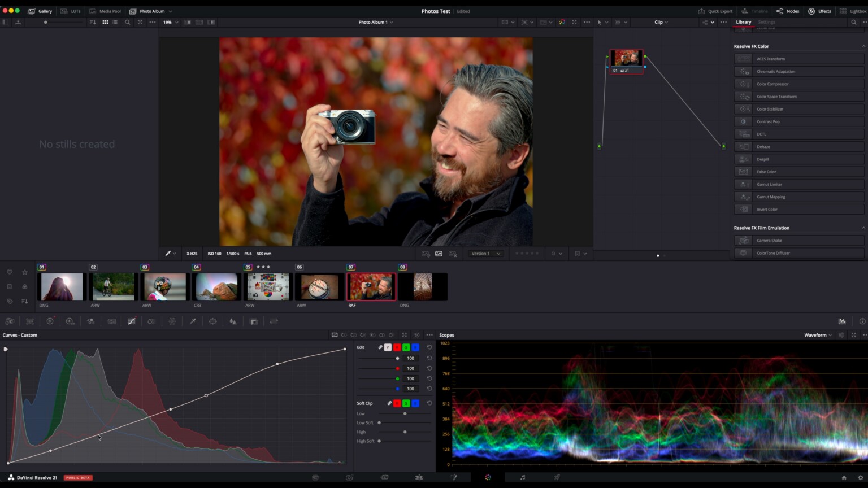Open the Lightbox view
Viewport: 868px width, 488px height.
(x=853, y=11)
